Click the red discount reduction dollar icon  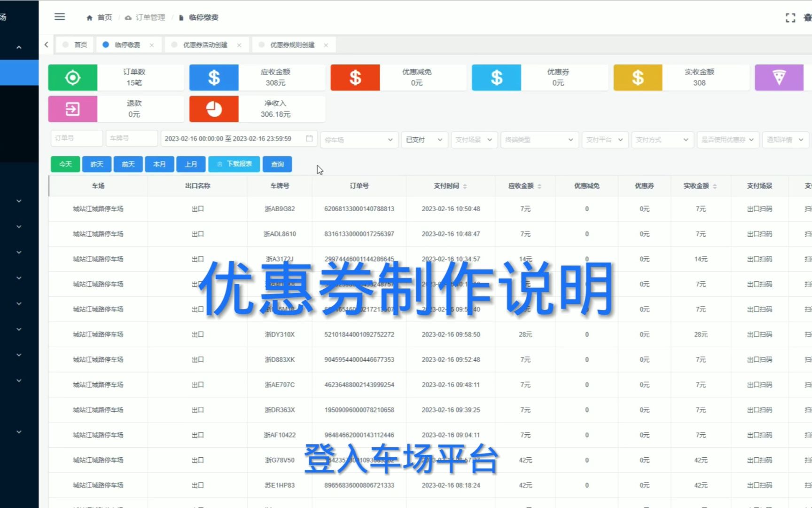click(355, 77)
